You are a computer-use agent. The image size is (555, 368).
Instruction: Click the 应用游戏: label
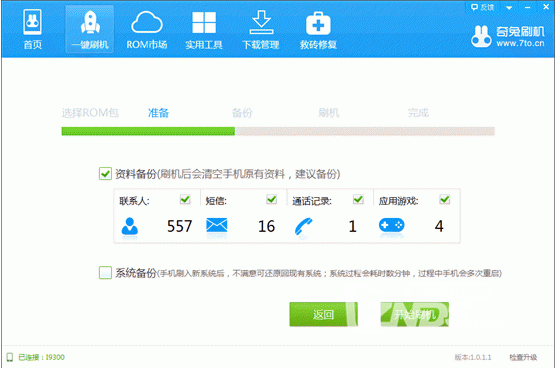coord(399,201)
